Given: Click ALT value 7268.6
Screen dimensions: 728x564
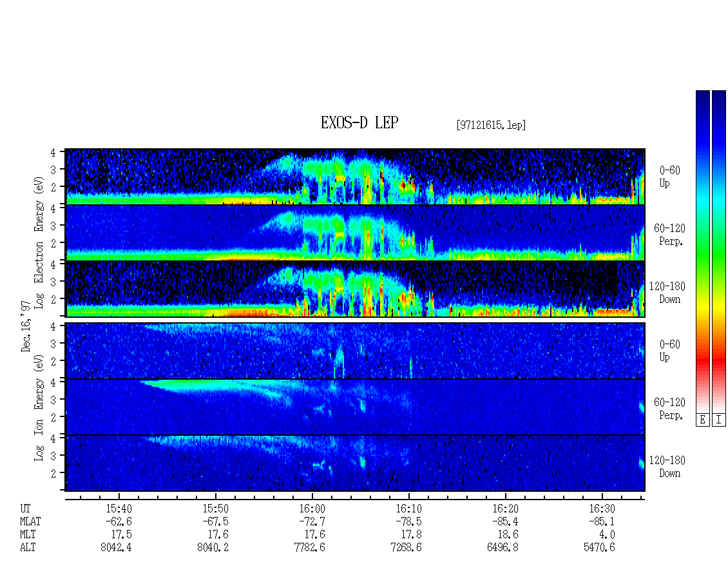Looking at the screenshot, I should tap(406, 548).
